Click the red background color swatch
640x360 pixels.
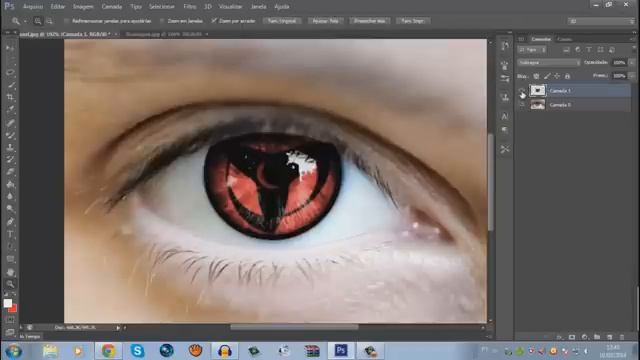point(13,309)
